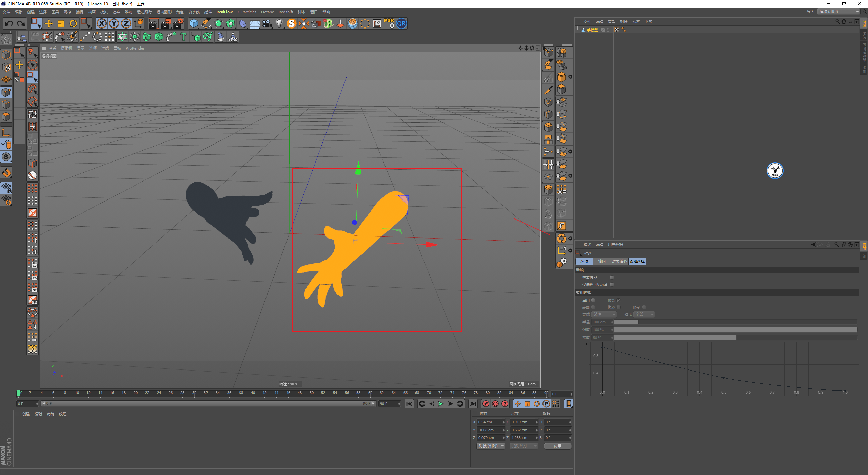
Task: Add a camera with camera icon
Action: (x=267, y=23)
